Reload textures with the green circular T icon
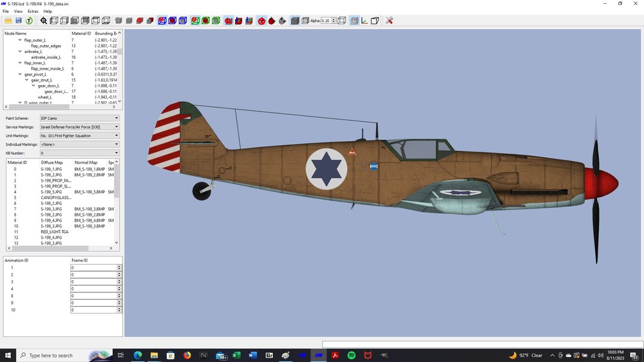Viewport: 644px width, 362px height. point(29,21)
